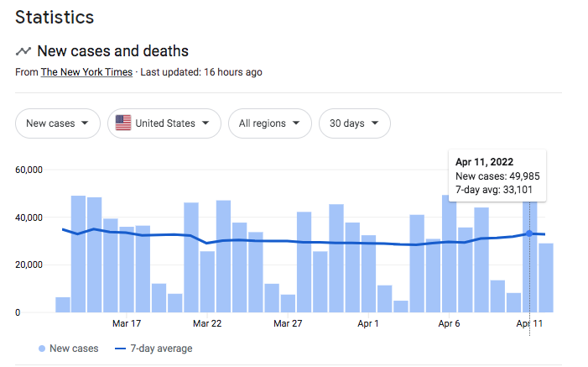
Task: Open the New cases metric dropdown
Action: [58, 123]
